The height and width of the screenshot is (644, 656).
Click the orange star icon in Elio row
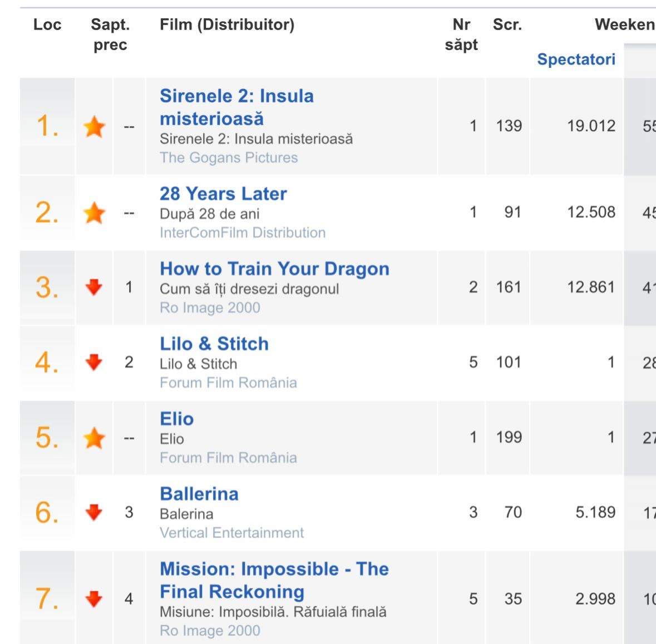94,438
